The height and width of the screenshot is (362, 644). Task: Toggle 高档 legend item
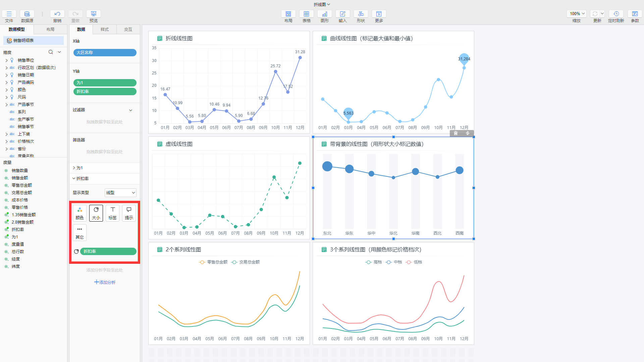[374, 262]
